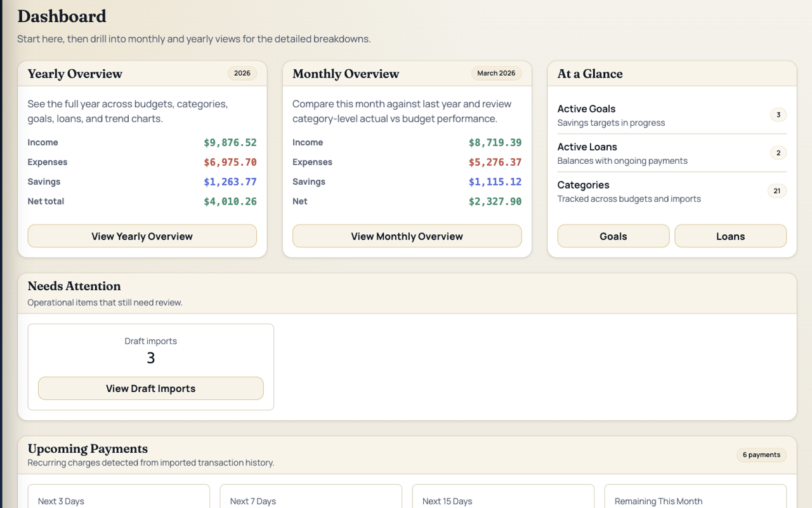Click the yearly Net total amount $4,010.26
This screenshot has height=508, width=812.
pos(230,201)
